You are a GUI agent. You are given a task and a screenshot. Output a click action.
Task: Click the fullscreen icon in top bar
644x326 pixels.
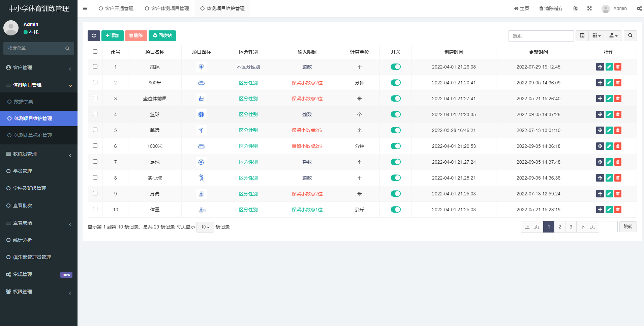point(589,8)
